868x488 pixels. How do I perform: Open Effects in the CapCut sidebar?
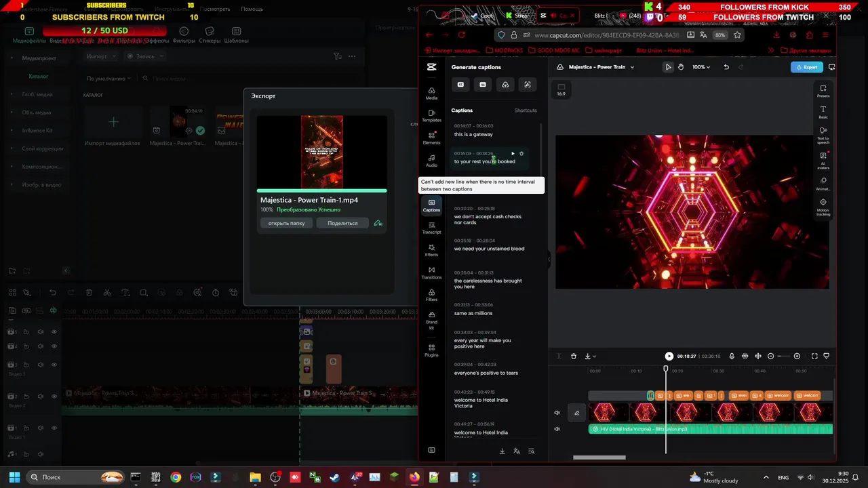pyautogui.click(x=431, y=250)
